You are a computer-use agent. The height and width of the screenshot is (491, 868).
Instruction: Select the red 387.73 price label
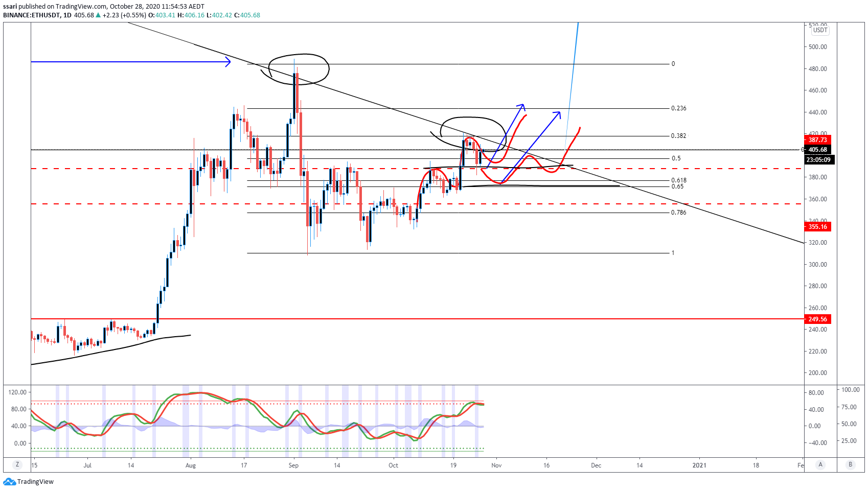[817, 140]
